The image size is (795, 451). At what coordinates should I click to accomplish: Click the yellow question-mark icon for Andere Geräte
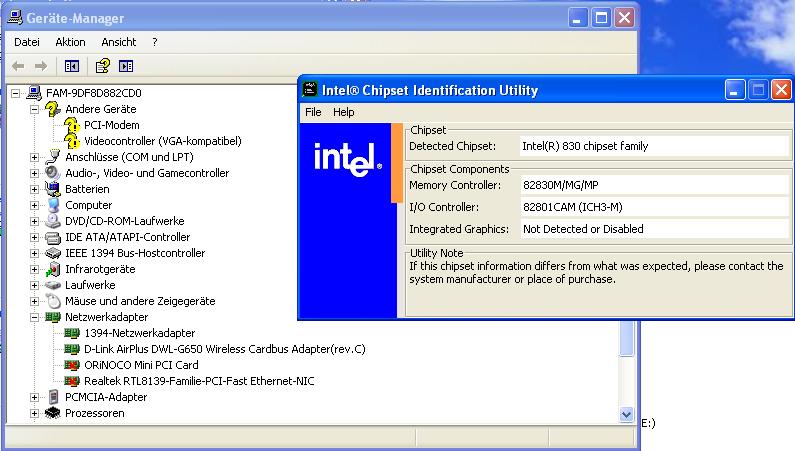(x=53, y=109)
